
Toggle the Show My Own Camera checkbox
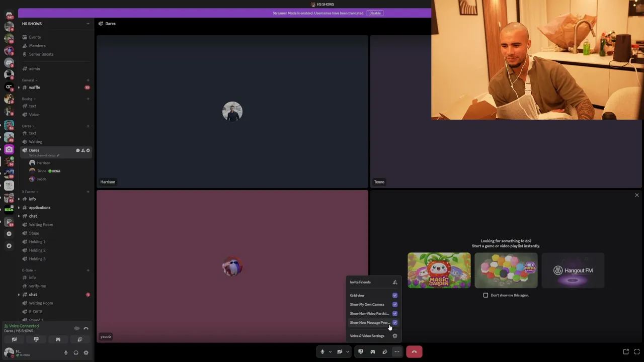point(395,305)
